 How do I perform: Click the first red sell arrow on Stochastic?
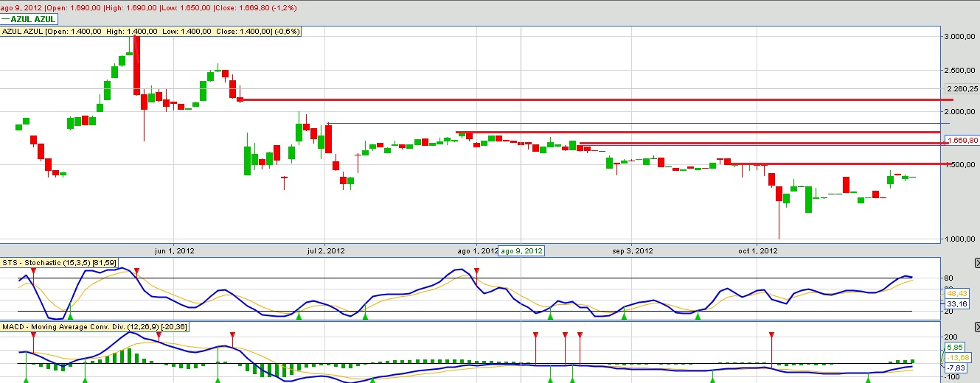click(x=33, y=272)
